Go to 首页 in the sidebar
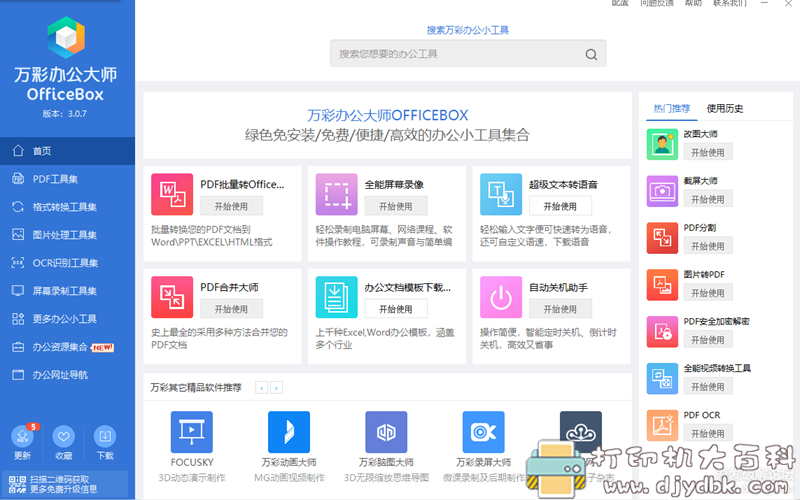This screenshot has width=800, height=500. click(x=67, y=151)
